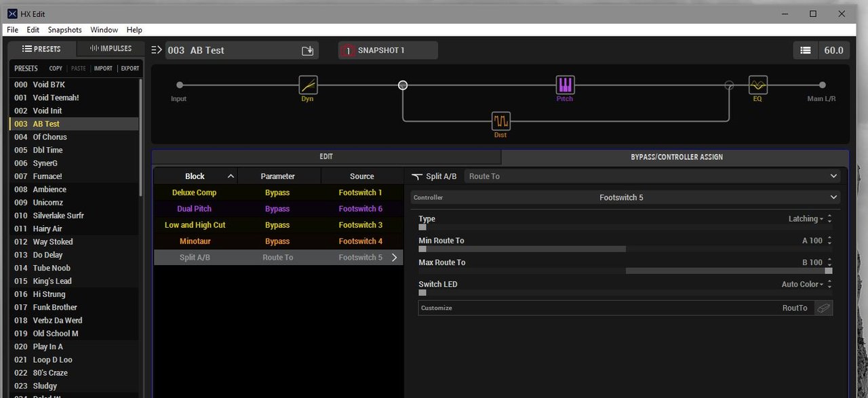The height and width of the screenshot is (398, 868).
Task: Open the Controller Footswitch 5 dropdown
Action: [x=625, y=197]
